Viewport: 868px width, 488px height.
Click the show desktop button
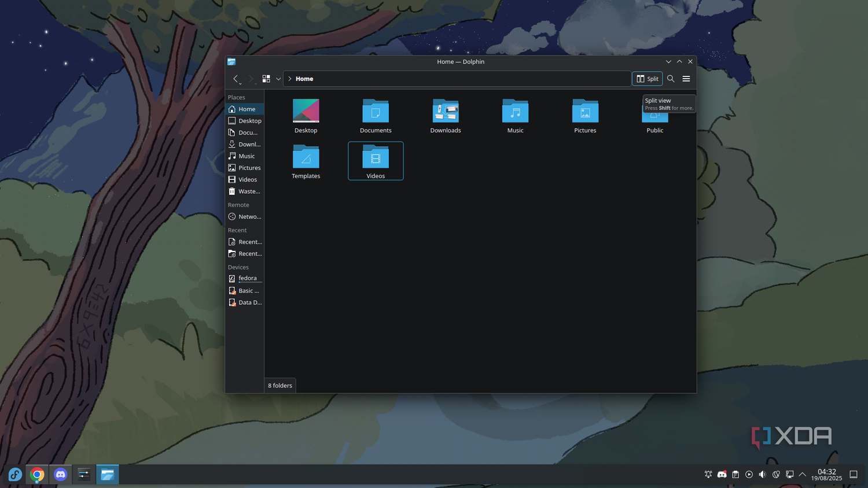854,475
